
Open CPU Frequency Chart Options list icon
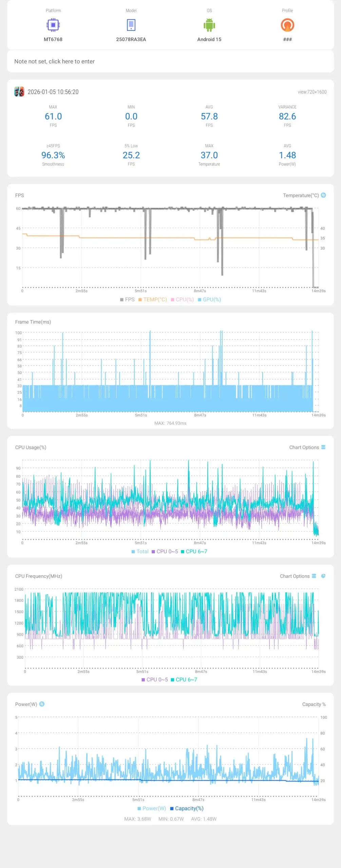314,576
